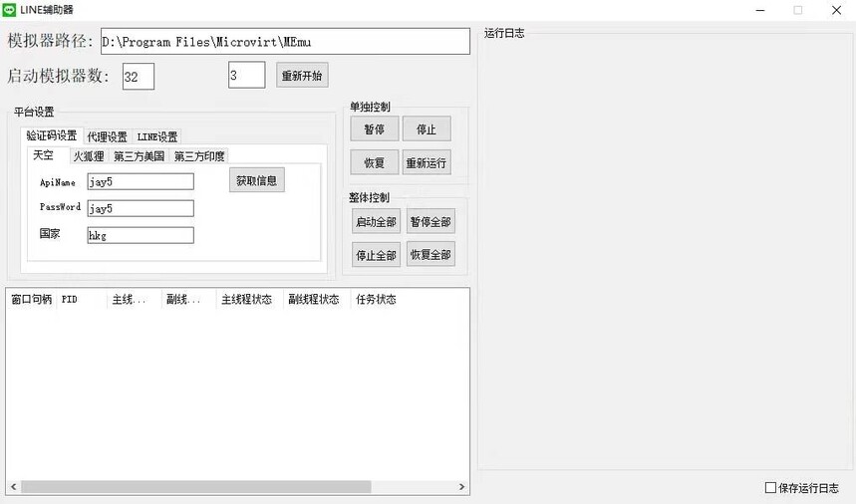The height and width of the screenshot is (504, 856).
Task: Open the 代理设置 tab
Action: (x=107, y=136)
